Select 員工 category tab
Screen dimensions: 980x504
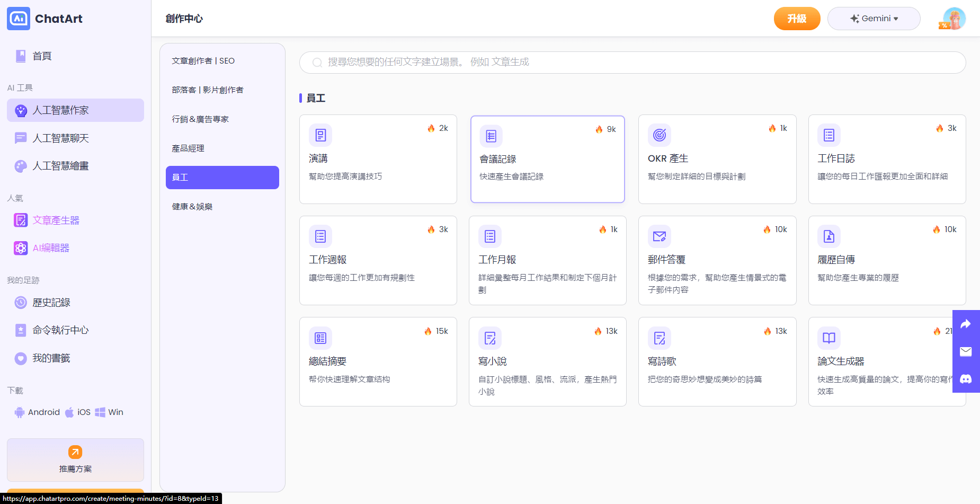click(x=222, y=178)
